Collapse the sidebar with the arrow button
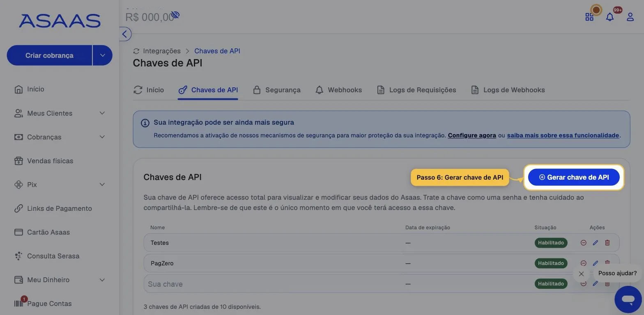This screenshot has width=644, height=315. [x=125, y=34]
